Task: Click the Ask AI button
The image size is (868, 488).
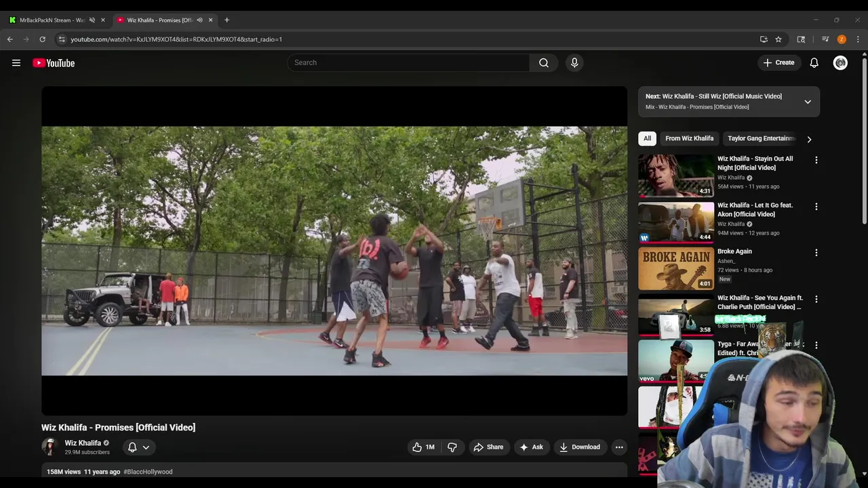Action: point(531,447)
